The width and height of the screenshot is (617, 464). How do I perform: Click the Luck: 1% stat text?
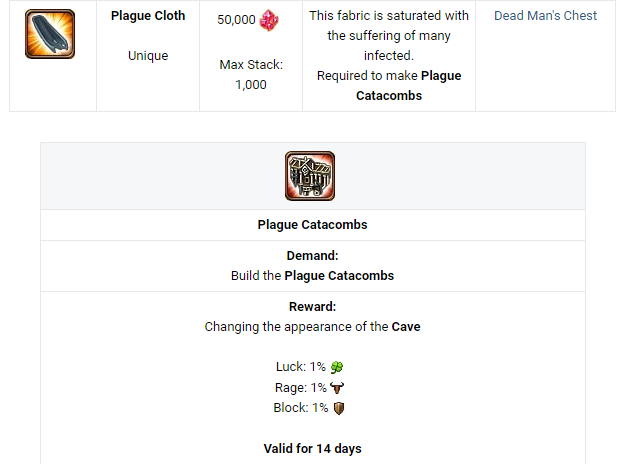[301, 367]
